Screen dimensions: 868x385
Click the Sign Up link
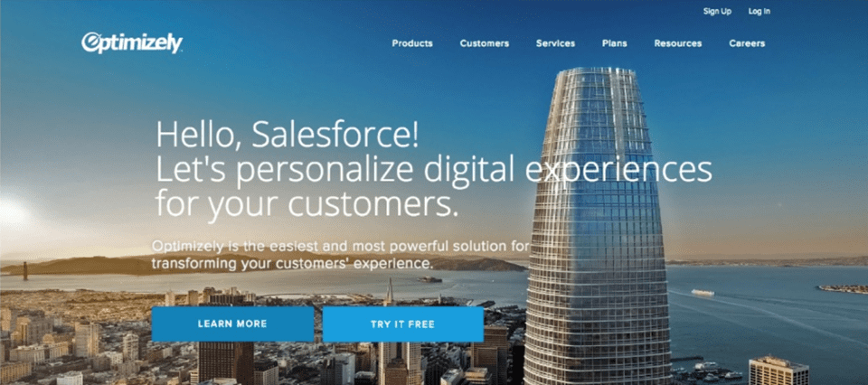[x=717, y=11]
